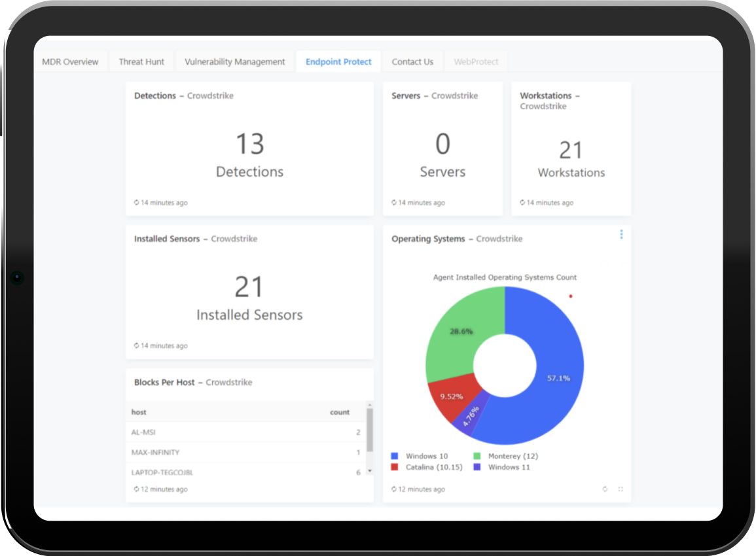Viewport: 756px width, 556px height.
Task: Open Operating Systems widget three-dot menu
Action: tap(621, 234)
